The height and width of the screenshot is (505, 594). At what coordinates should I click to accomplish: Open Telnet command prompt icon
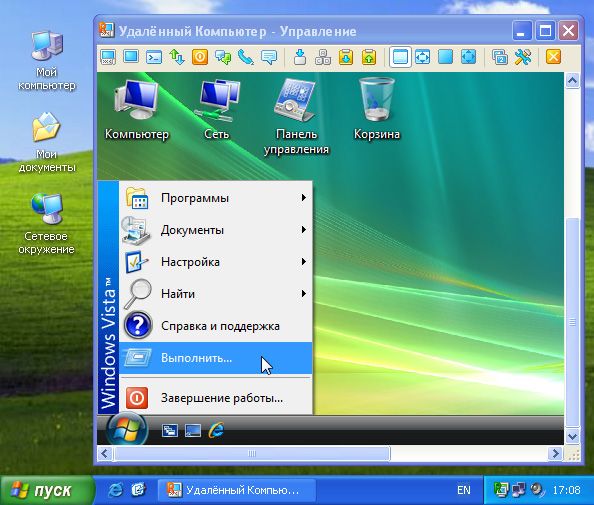pos(154,57)
